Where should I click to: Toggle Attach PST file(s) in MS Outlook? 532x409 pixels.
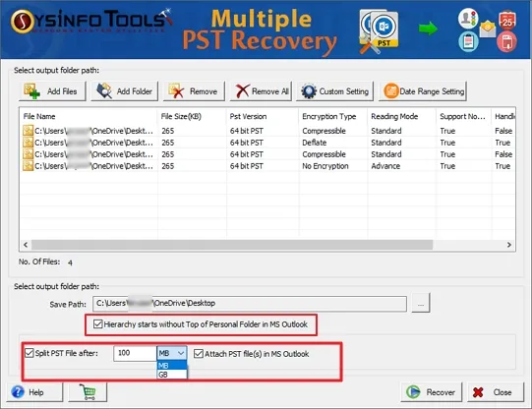pos(198,354)
